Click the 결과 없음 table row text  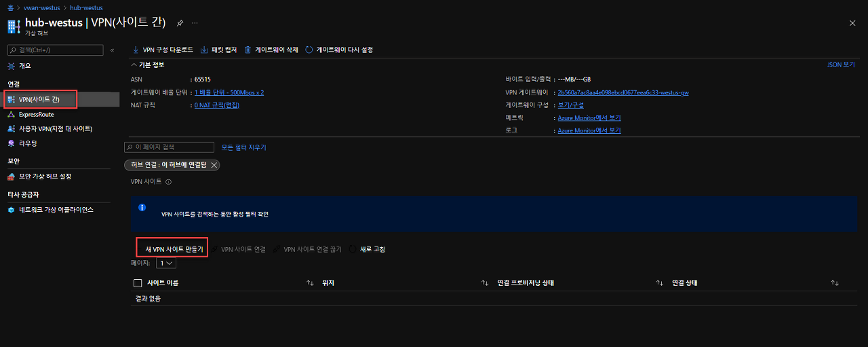[x=149, y=299]
